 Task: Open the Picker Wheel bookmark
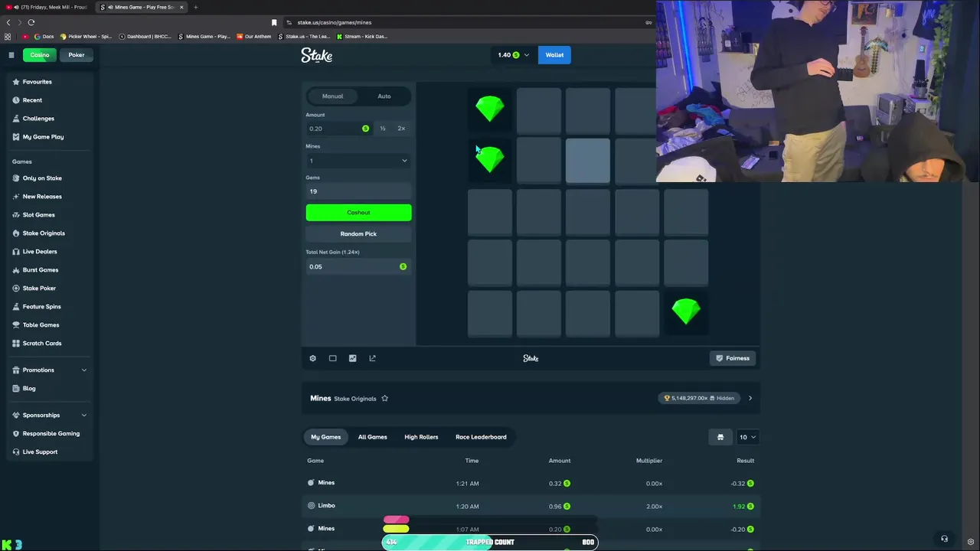click(x=85, y=37)
